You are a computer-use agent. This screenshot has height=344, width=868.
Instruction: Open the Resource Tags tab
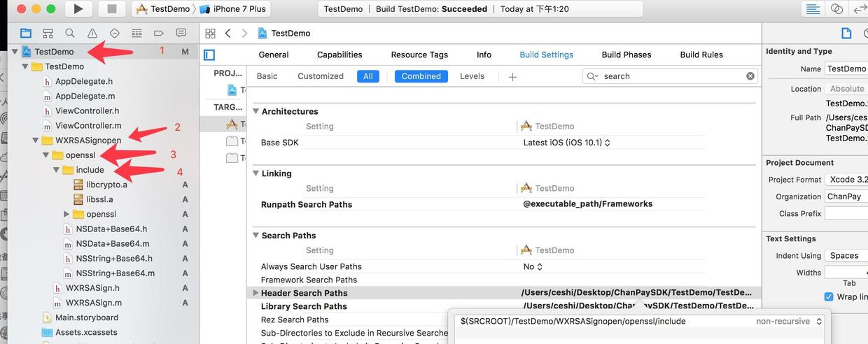419,55
